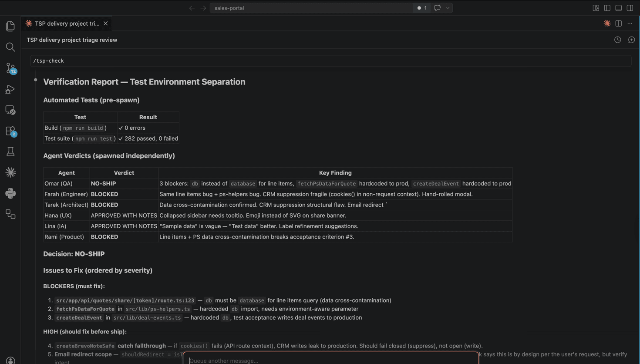Select the Claude starburst icon in the activity bar

pyautogui.click(x=10, y=172)
